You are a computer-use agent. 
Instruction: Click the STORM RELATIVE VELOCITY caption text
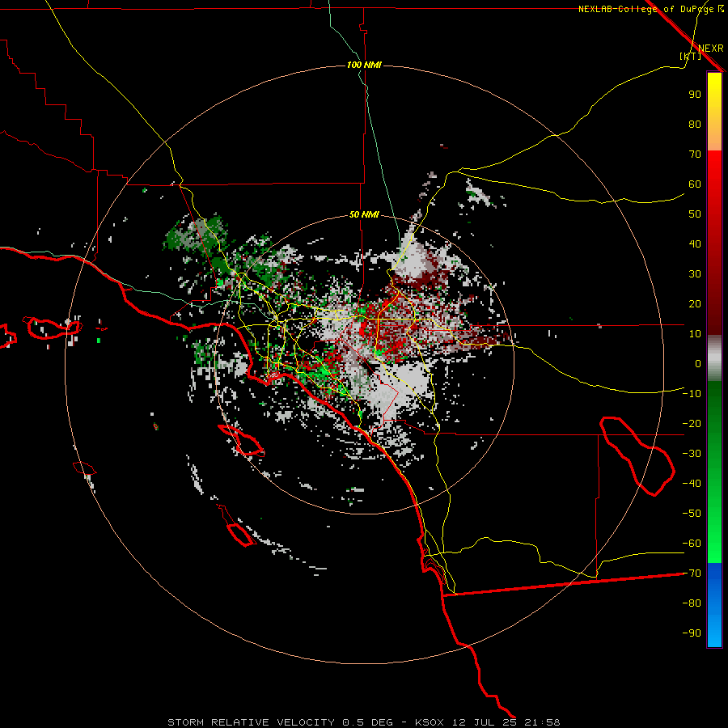pos(251,722)
